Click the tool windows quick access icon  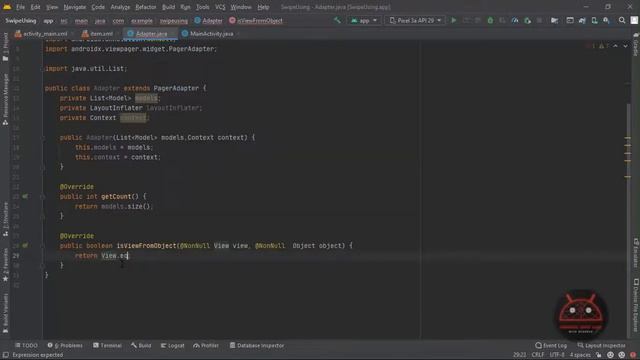(5, 355)
